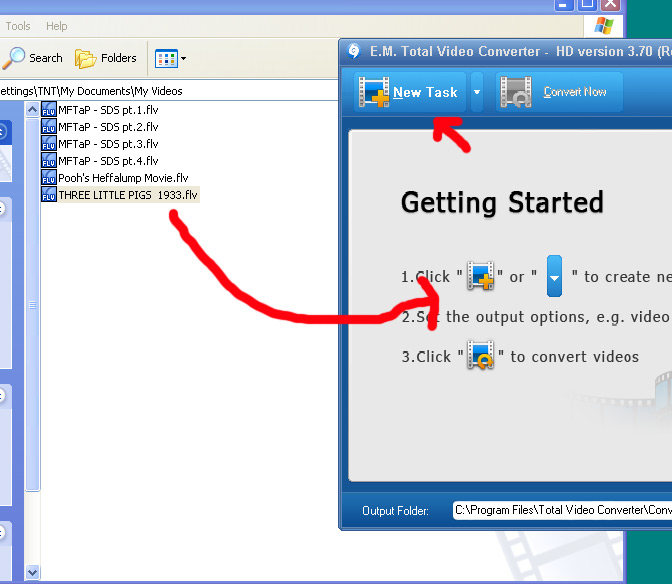The height and width of the screenshot is (584, 672).
Task: Click the FLV icon of MFTaP - SDS pt.3.flv
Action: tap(49, 144)
